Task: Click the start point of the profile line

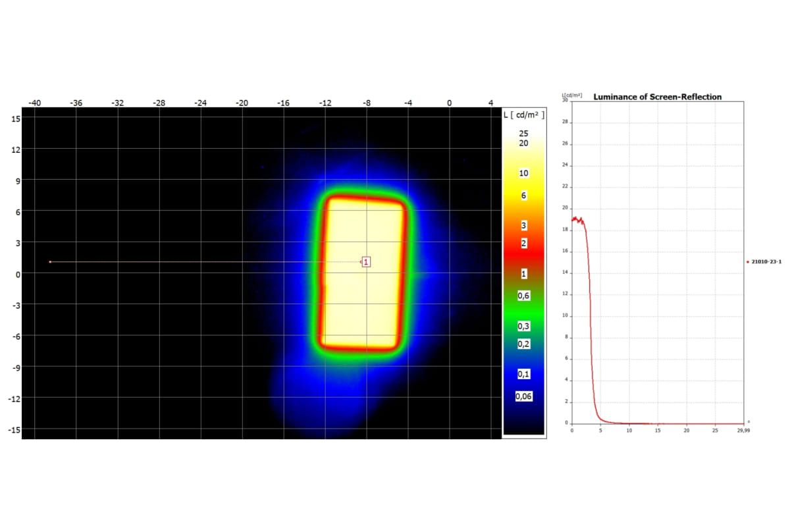Action: click(50, 262)
